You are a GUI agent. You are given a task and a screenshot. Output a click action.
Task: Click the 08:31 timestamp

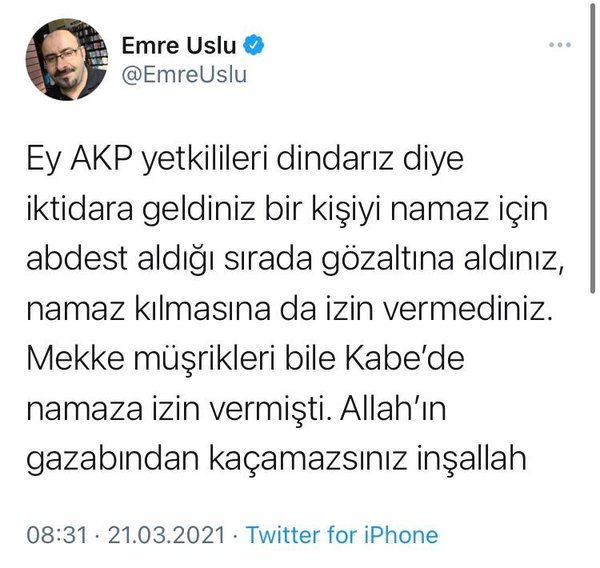(57, 535)
